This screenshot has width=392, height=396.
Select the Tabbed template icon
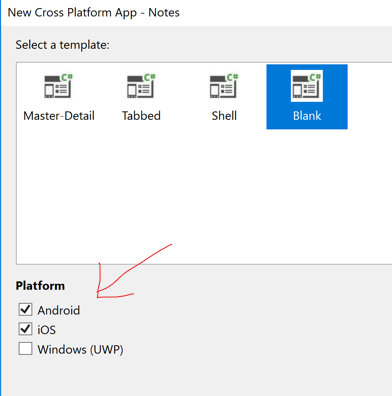coord(141,86)
